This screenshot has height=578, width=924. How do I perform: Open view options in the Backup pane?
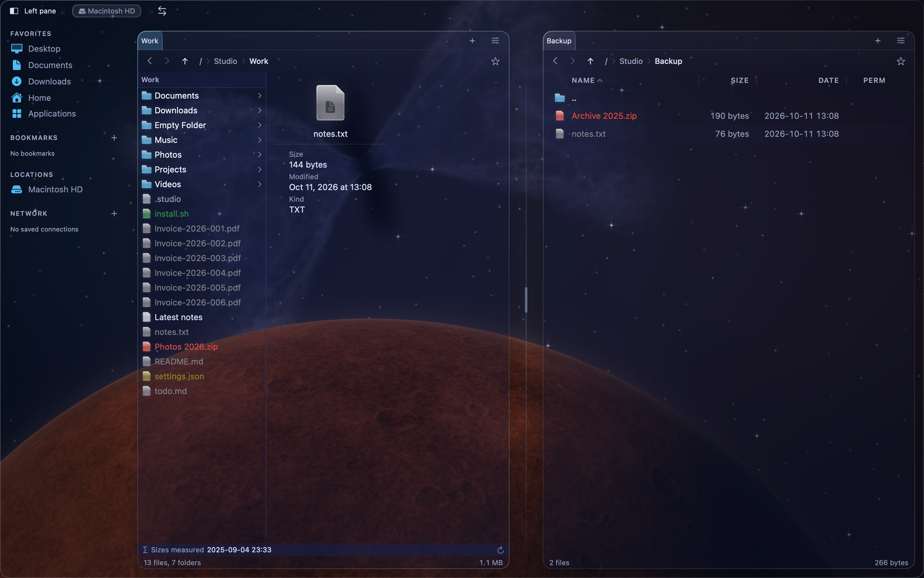pos(901,41)
